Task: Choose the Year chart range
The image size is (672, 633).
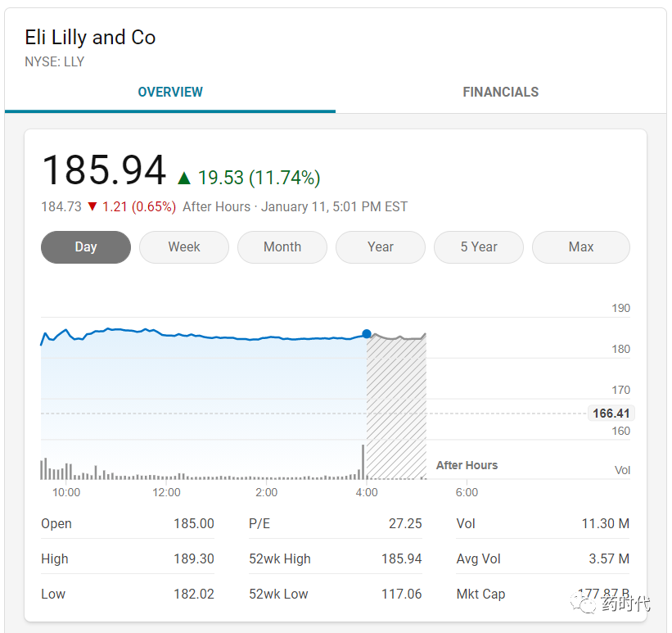Action: coord(380,247)
